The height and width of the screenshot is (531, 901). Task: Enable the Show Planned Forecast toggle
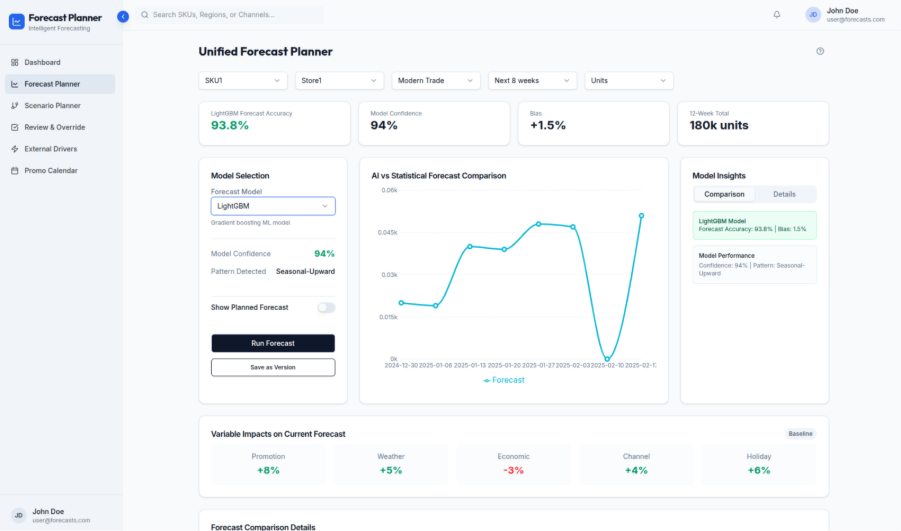pos(326,308)
